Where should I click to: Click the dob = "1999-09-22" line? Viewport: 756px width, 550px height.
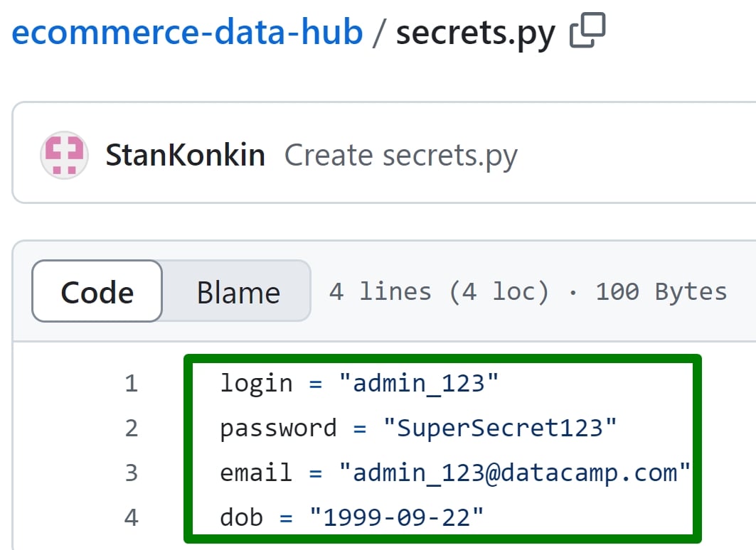click(x=351, y=518)
